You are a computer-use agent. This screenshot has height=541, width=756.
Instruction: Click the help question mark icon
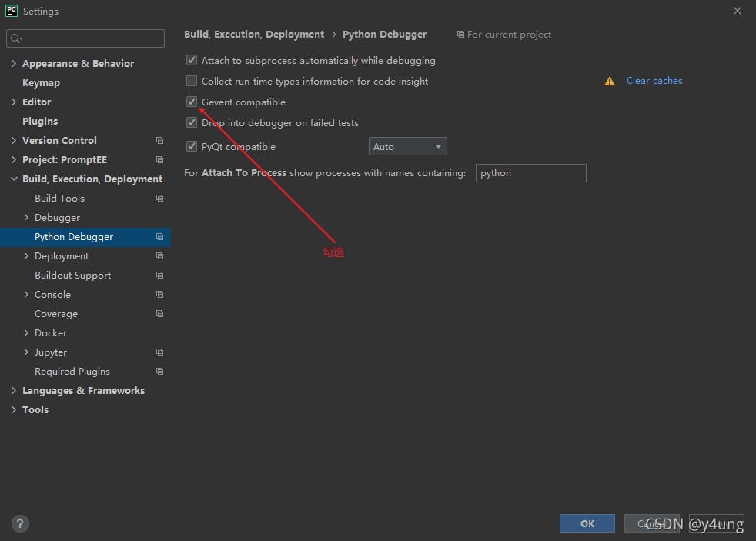20,523
